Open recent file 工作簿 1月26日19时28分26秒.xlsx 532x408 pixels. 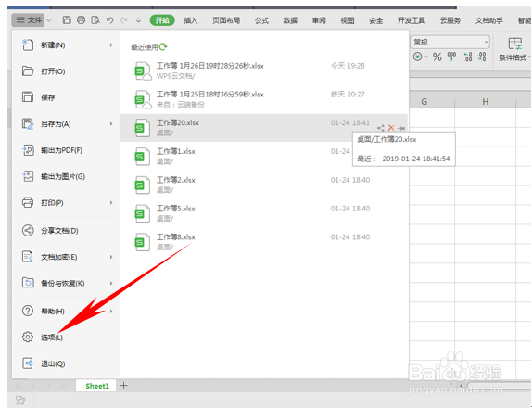pyautogui.click(x=263, y=70)
